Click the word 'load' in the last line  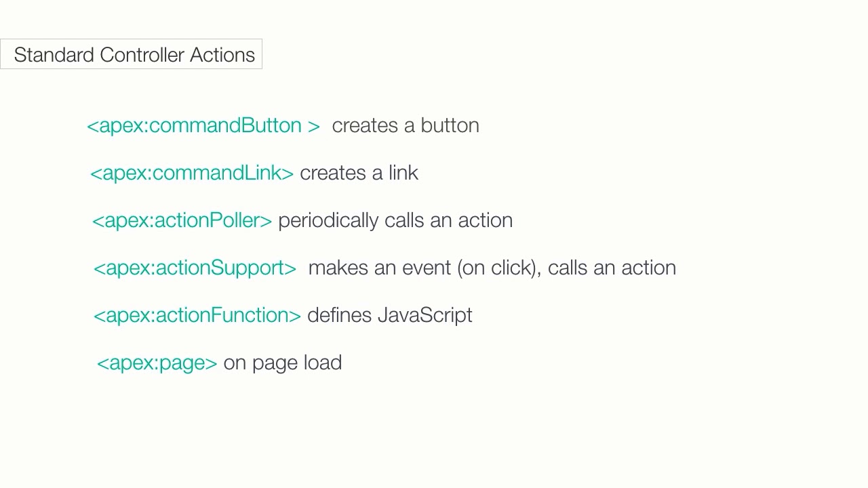point(323,363)
